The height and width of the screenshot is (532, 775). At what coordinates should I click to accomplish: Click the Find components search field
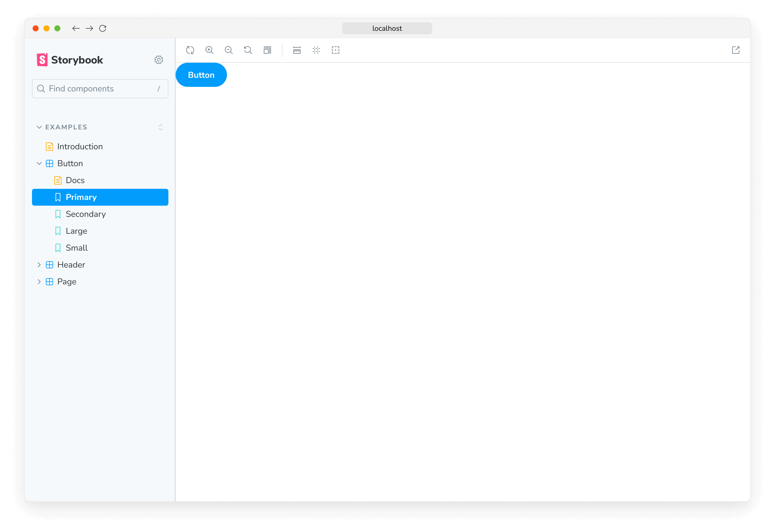click(x=100, y=89)
